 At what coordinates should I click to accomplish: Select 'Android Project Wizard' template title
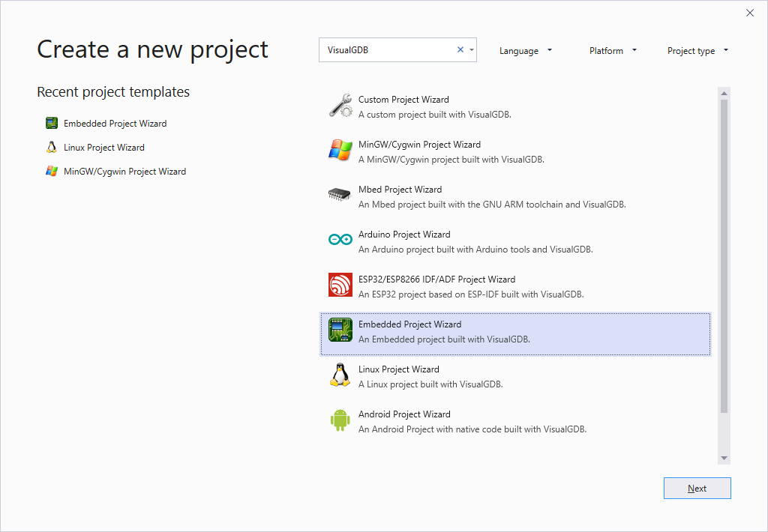[x=404, y=414]
